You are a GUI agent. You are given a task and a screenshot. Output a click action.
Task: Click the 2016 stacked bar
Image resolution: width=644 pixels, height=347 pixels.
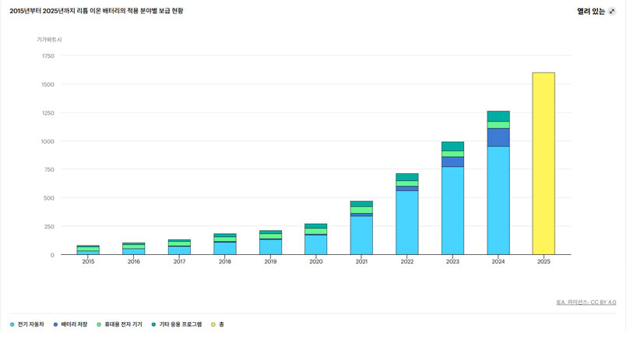point(133,249)
